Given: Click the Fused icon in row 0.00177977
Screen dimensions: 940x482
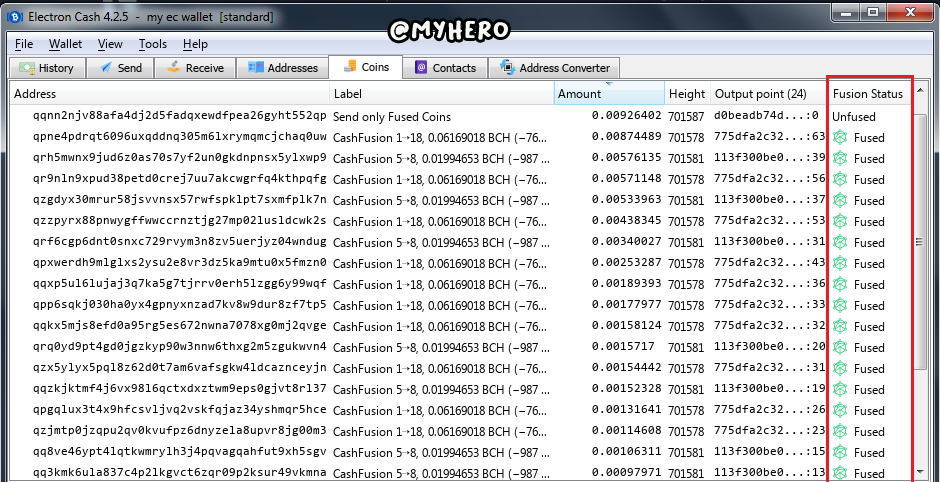Looking at the screenshot, I should pyautogui.click(x=841, y=306).
